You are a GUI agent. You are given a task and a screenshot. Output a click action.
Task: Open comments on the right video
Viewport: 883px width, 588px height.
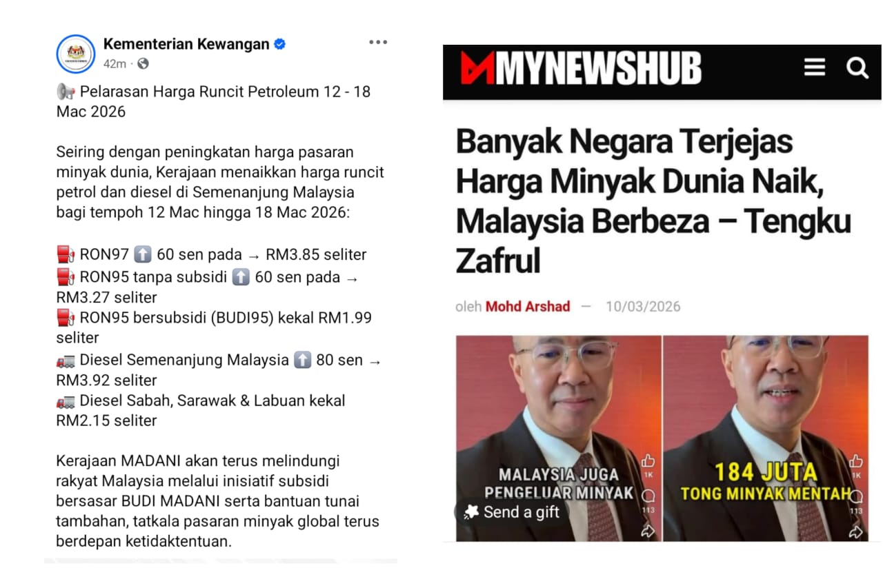point(855,497)
